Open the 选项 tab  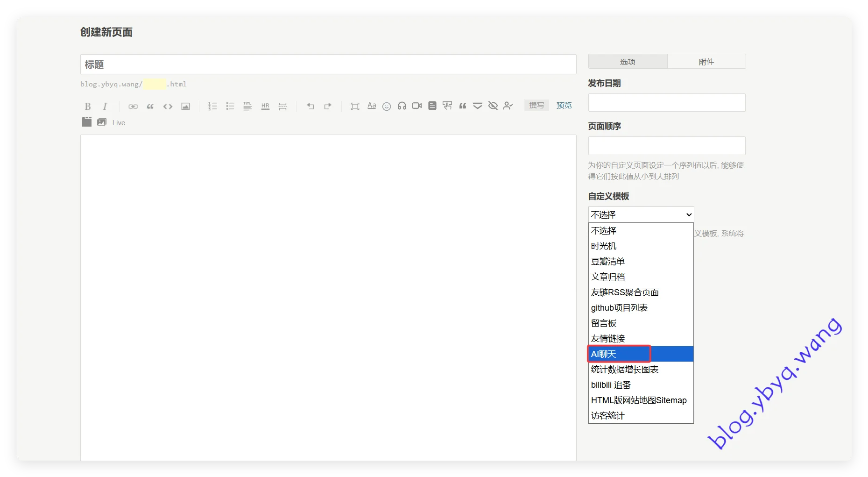coord(628,62)
